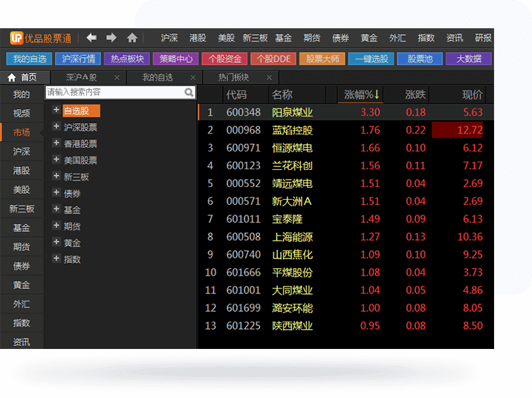This screenshot has height=398, width=532.
Task: Click the 大同煤业 stock name
Action: tap(292, 290)
